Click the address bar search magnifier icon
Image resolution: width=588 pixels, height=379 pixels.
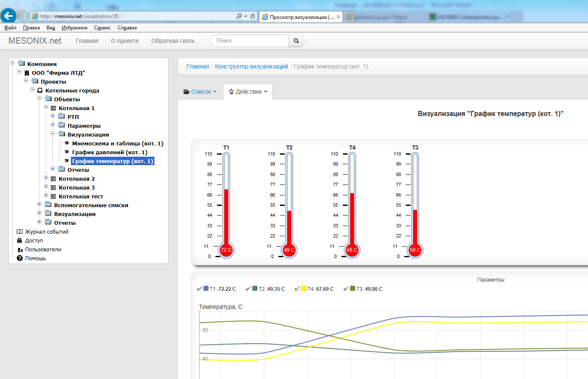[x=239, y=16]
